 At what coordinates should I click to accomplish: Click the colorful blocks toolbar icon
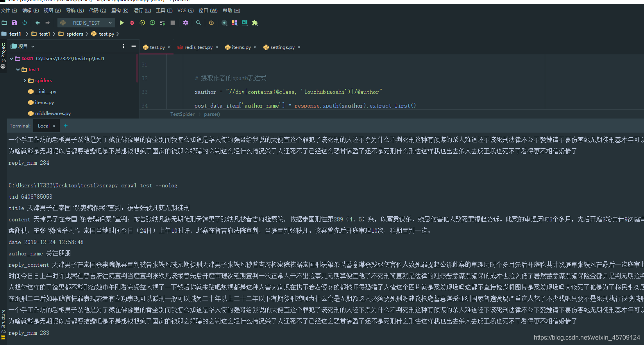pos(234,23)
